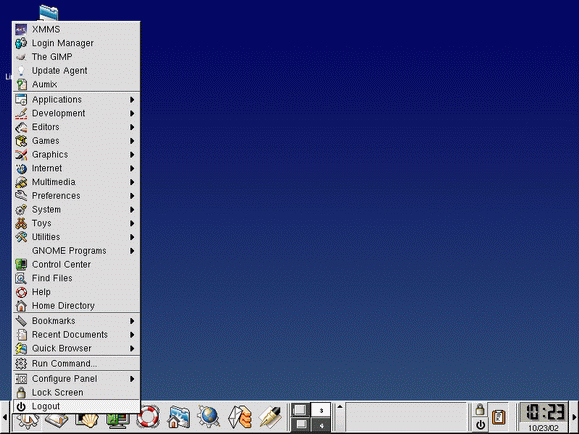The height and width of the screenshot is (434, 579).
Task: Click the padlock lock-screen icon in panel
Action: 480,410
